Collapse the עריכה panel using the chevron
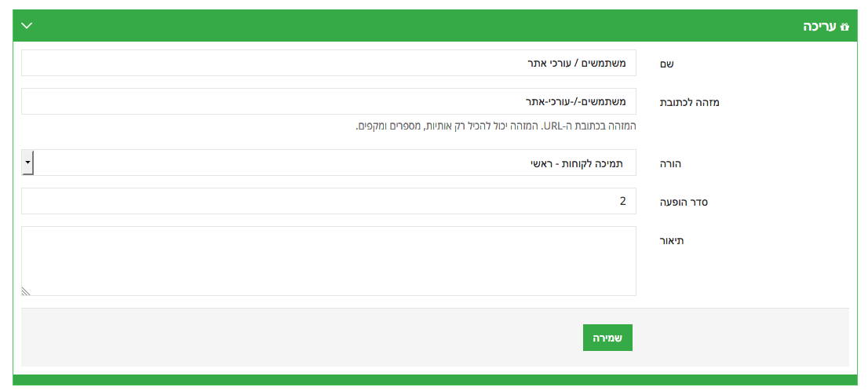This screenshot has width=868, height=391. click(27, 25)
